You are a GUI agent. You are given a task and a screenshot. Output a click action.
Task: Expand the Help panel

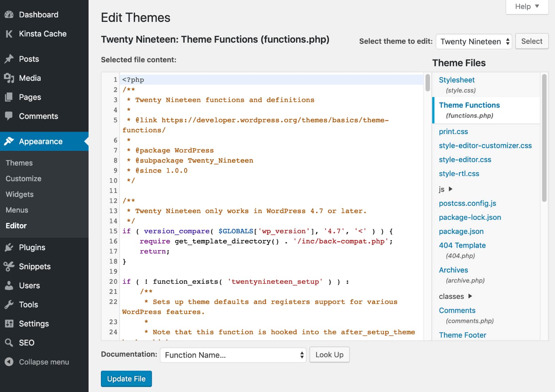point(527,7)
